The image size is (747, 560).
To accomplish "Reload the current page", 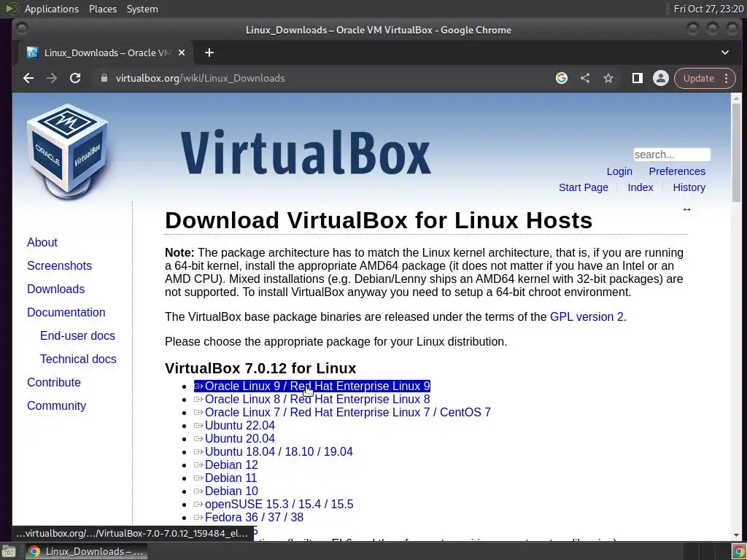I will [x=75, y=78].
